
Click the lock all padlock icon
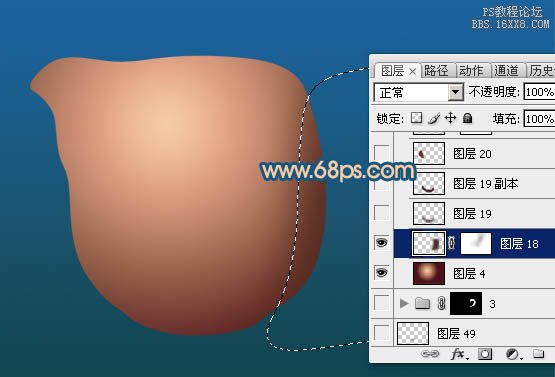[468, 118]
